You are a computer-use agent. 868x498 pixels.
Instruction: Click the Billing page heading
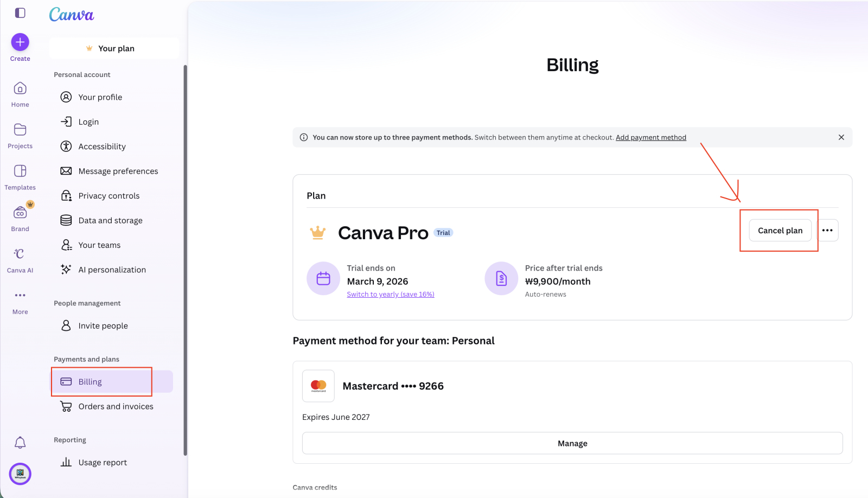[572, 65]
